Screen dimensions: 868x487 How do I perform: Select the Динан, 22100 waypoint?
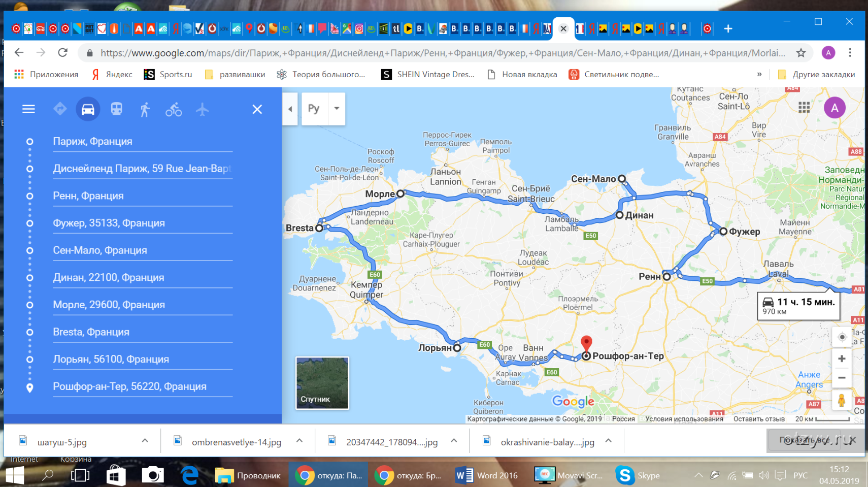143,278
